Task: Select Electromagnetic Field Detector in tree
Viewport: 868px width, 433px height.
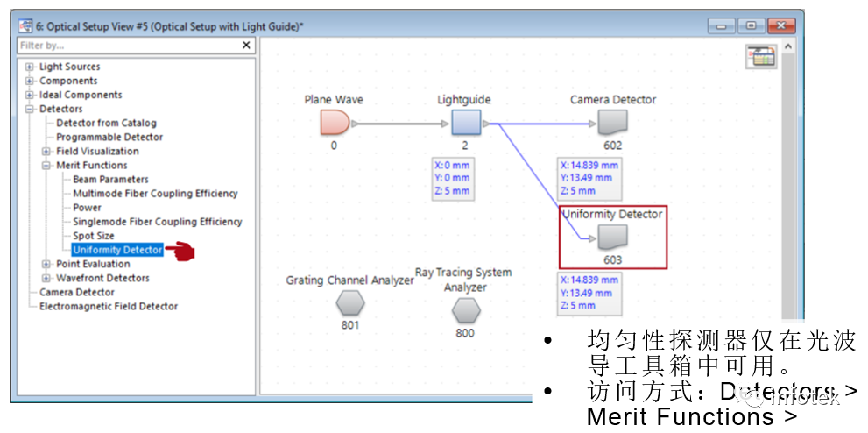Action: pos(109,306)
